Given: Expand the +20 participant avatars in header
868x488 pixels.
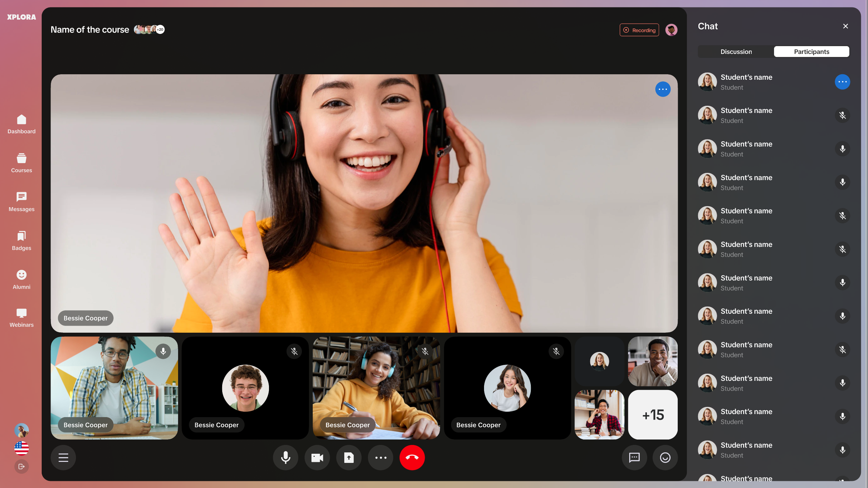Looking at the screenshot, I should [x=160, y=30].
